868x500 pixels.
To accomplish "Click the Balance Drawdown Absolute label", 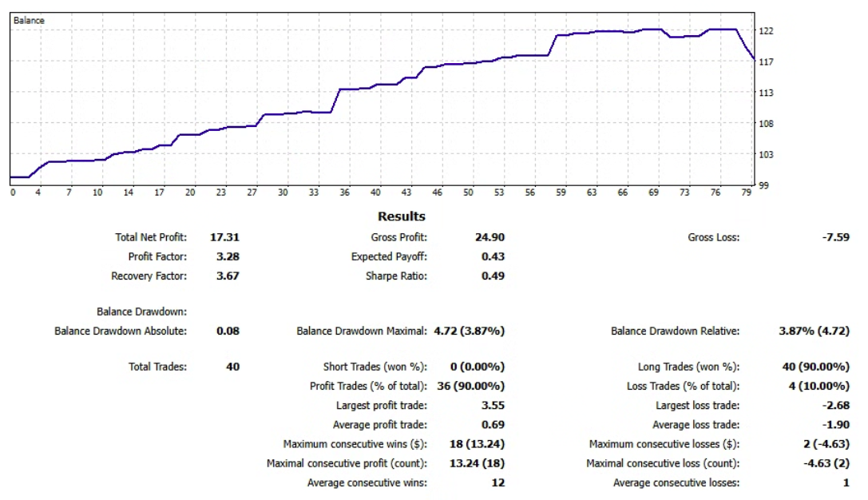I will [120, 331].
